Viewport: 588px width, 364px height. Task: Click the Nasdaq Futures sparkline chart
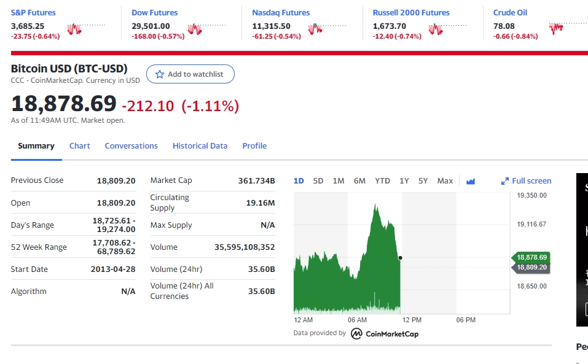(327, 29)
